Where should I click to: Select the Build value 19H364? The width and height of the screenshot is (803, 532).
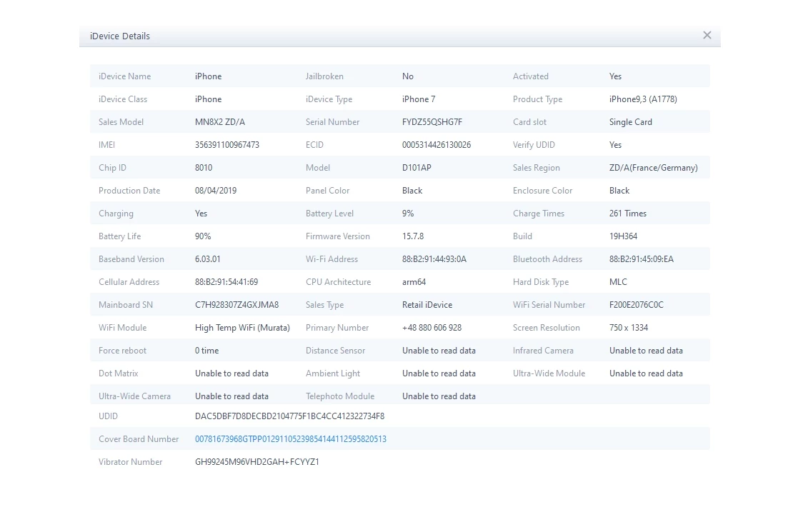(623, 236)
